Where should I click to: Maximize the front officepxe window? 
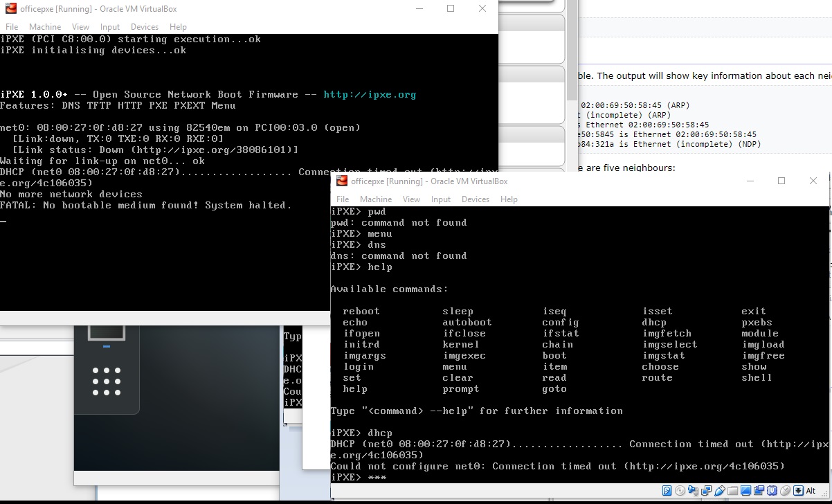pyautogui.click(x=781, y=181)
